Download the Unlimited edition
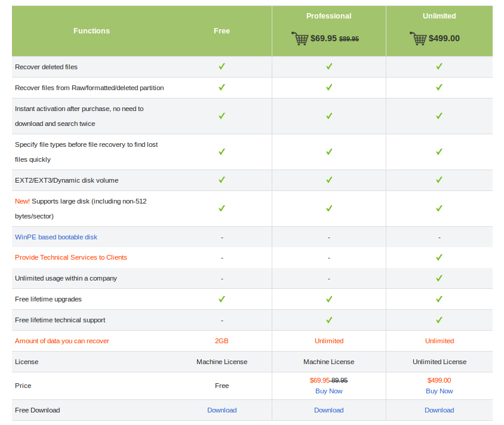Viewport: 504px width, 425px height. [439, 410]
